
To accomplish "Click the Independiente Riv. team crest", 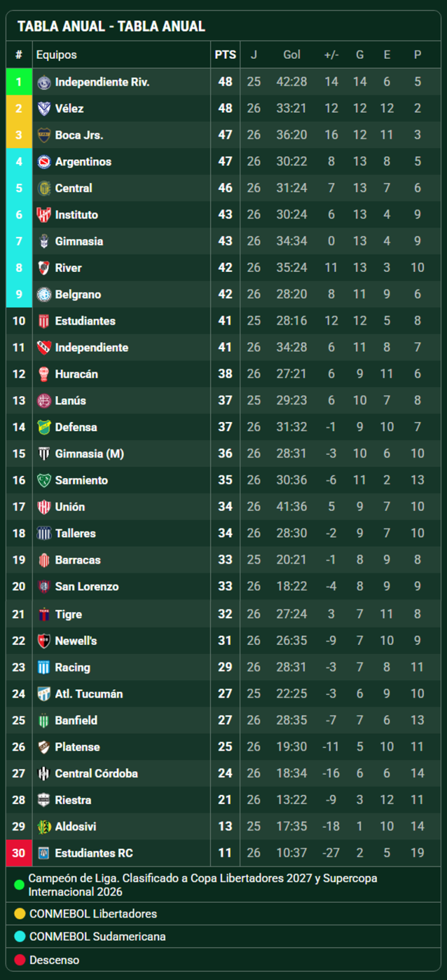I will [x=44, y=82].
